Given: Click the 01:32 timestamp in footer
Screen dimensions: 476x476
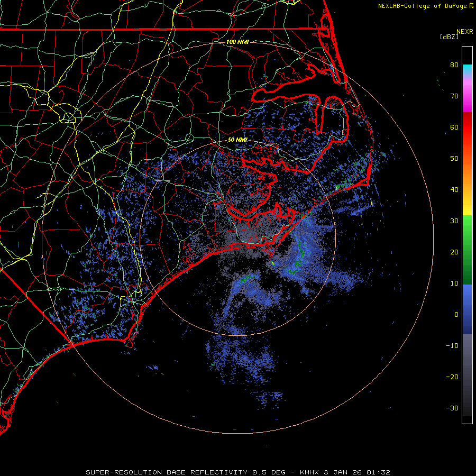Looking at the screenshot, I should tap(378, 472).
